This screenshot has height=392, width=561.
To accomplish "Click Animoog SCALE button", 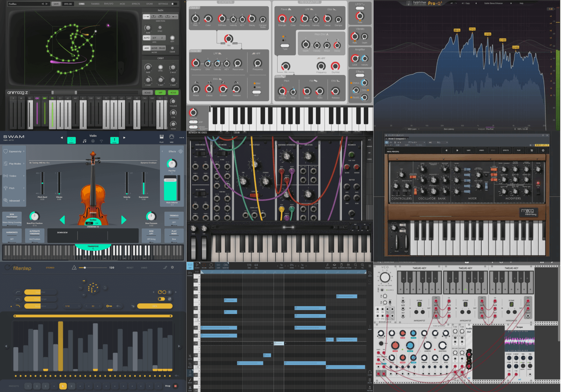I will 148,92.
